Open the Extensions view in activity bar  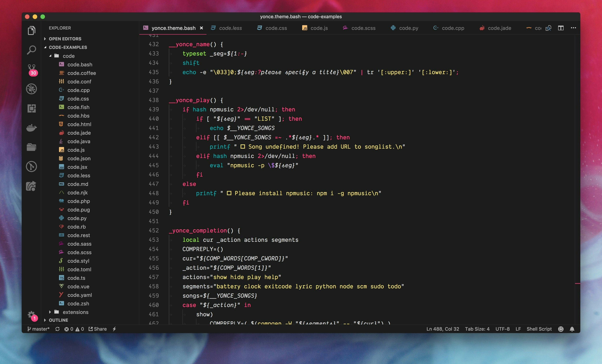(31, 108)
